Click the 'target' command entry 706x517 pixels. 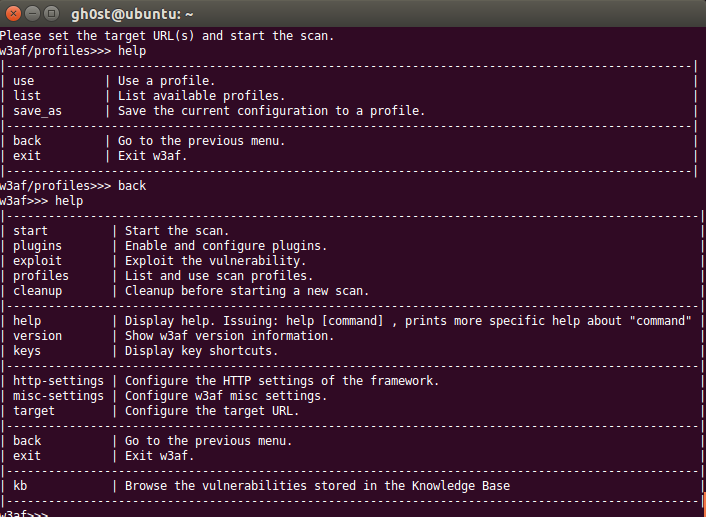click(x=34, y=410)
